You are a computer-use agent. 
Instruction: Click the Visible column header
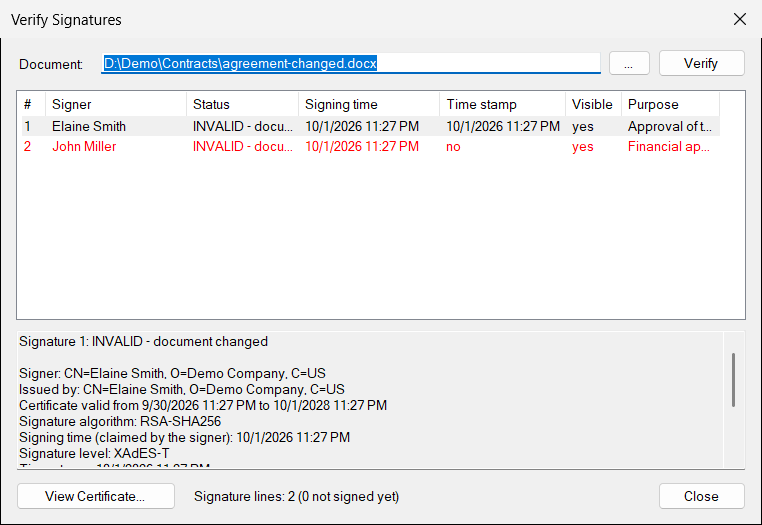(593, 105)
